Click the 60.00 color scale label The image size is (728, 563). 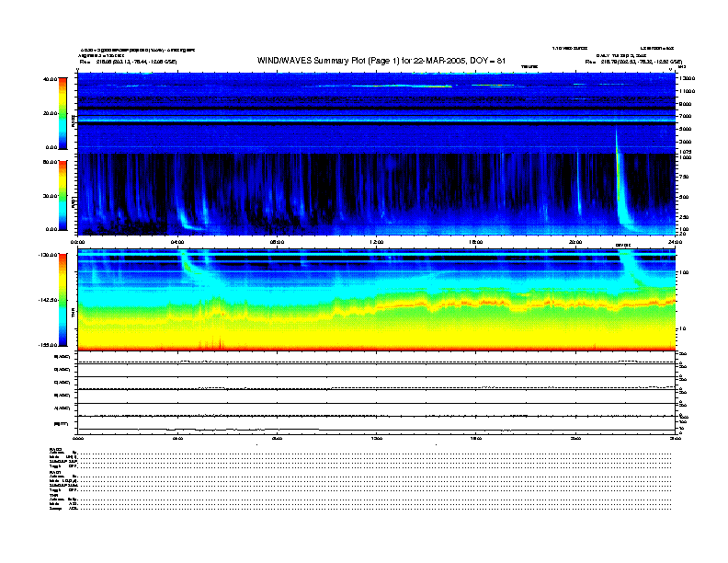[x=51, y=162]
